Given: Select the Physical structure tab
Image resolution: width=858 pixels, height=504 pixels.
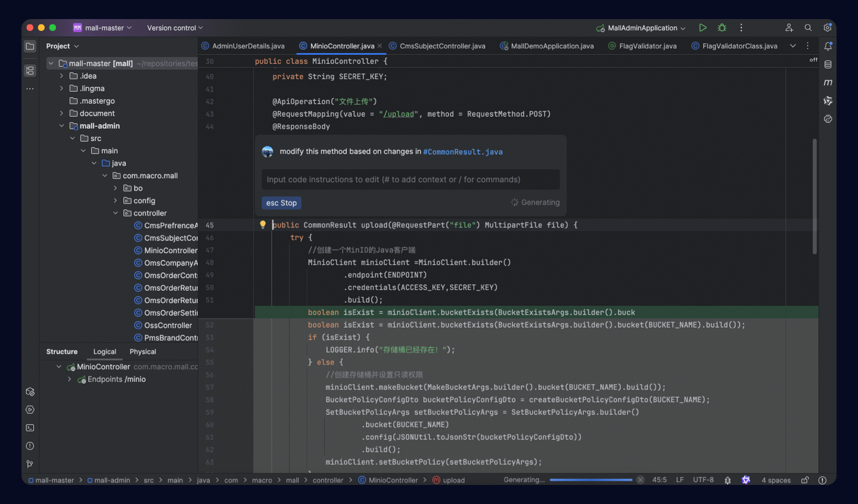Looking at the screenshot, I should pos(143,351).
